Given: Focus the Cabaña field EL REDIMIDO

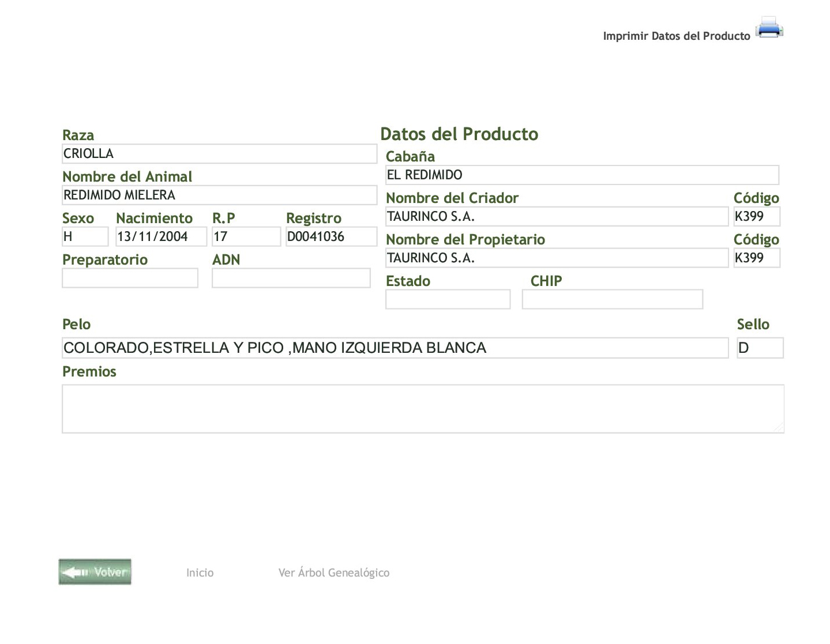Looking at the screenshot, I should pos(582,175).
